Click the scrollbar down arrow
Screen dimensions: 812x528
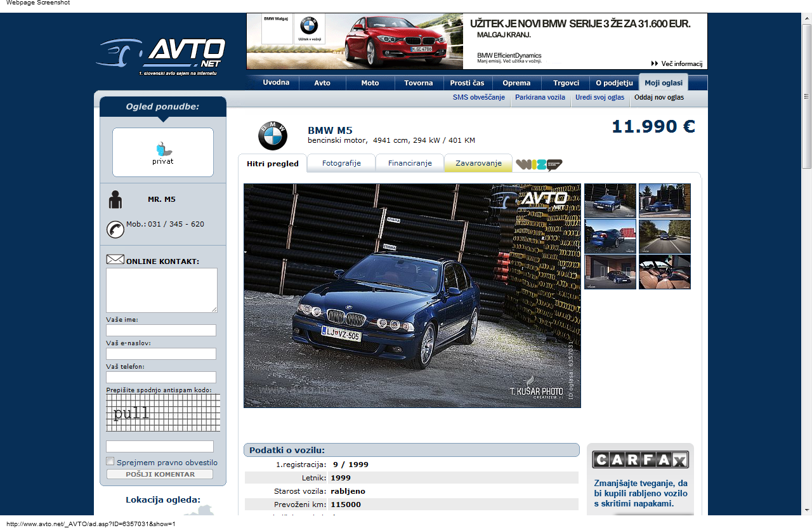coord(806,510)
